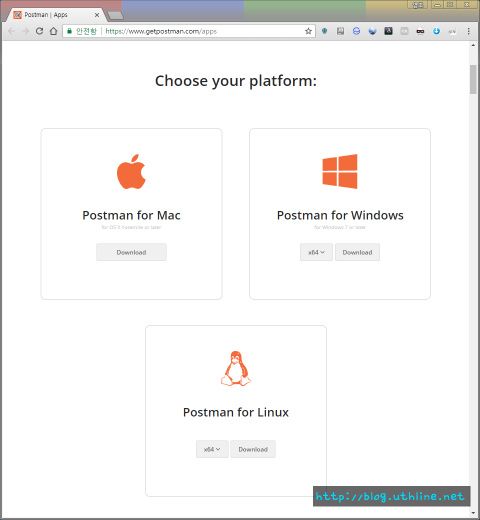Image resolution: width=480 pixels, height=520 pixels.
Task: Click the Postman for Windows heading
Action: [x=340, y=215]
